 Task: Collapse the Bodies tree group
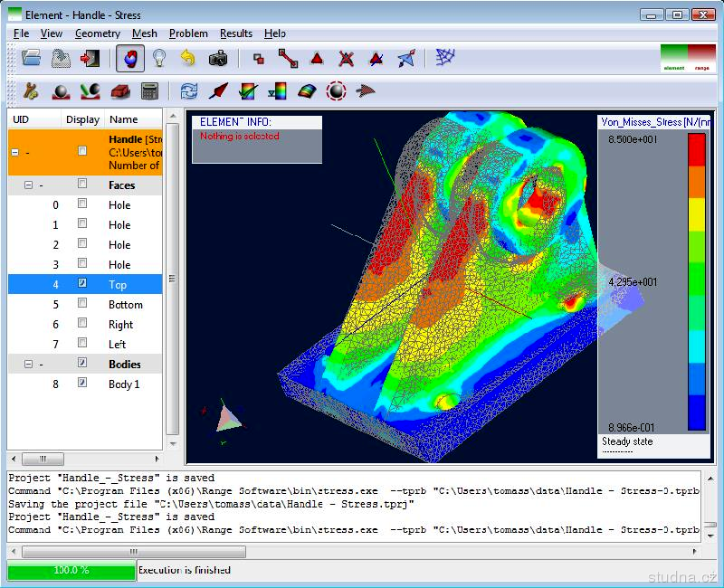tap(28, 364)
